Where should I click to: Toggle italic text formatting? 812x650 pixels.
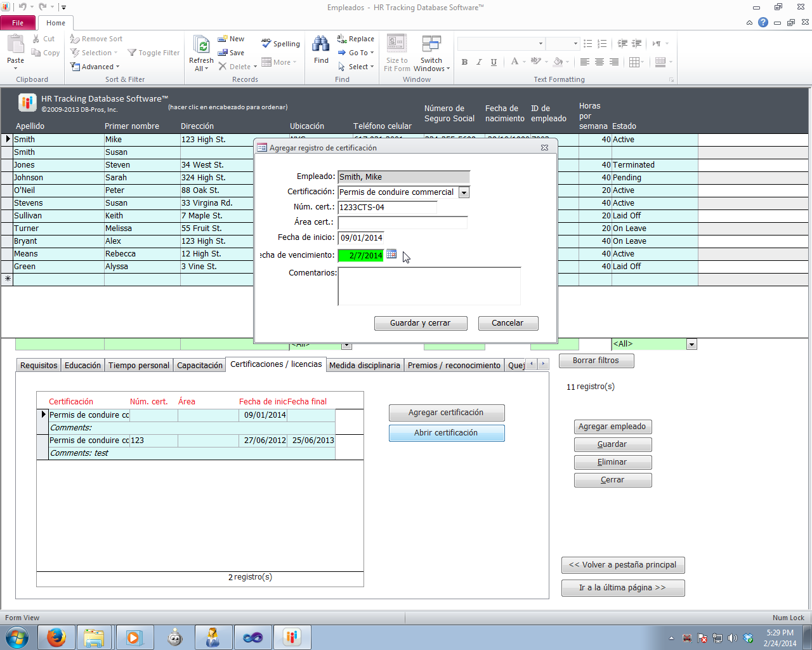(479, 62)
